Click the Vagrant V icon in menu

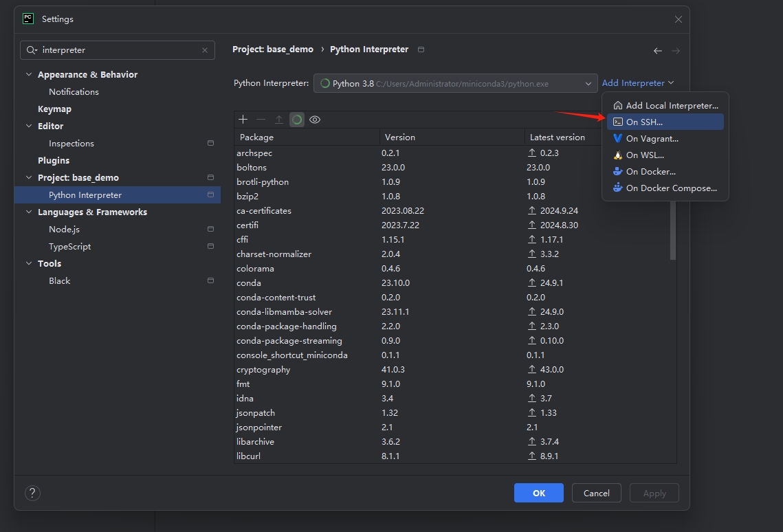coord(618,138)
